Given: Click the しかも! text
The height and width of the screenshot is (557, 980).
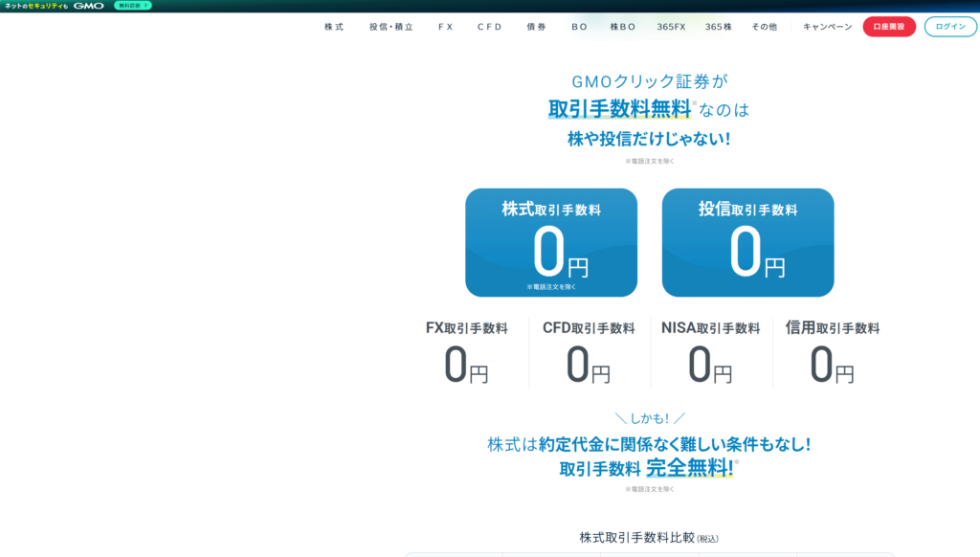Looking at the screenshot, I should pos(650,418).
